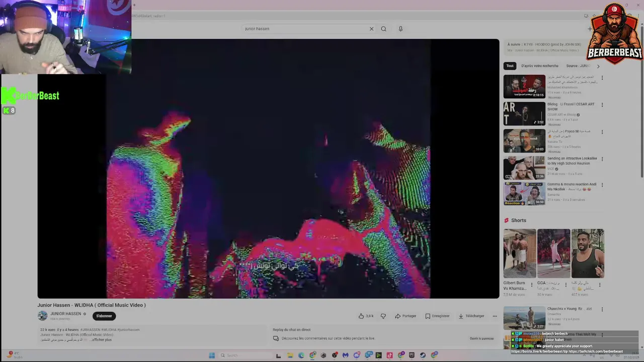Click Windows taskbar search box
The height and width of the screenshot is (362, 644).
pyautogui.click(x=246, y=355)
